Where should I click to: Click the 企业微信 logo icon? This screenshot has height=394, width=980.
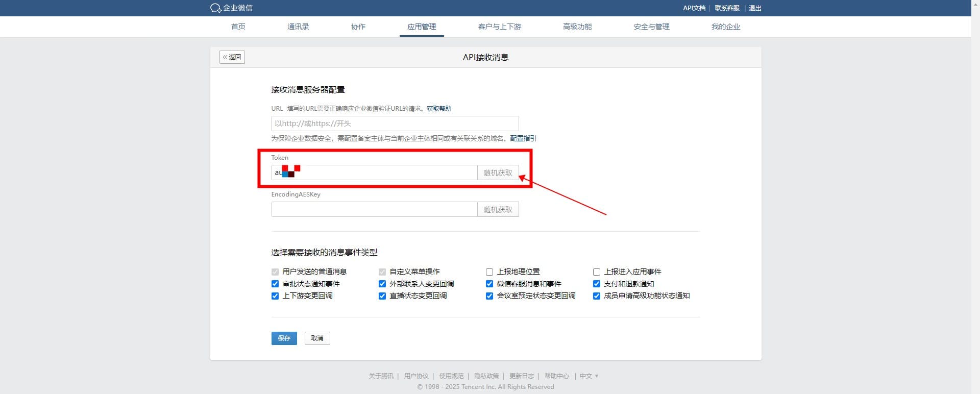(x=215, y=8)
